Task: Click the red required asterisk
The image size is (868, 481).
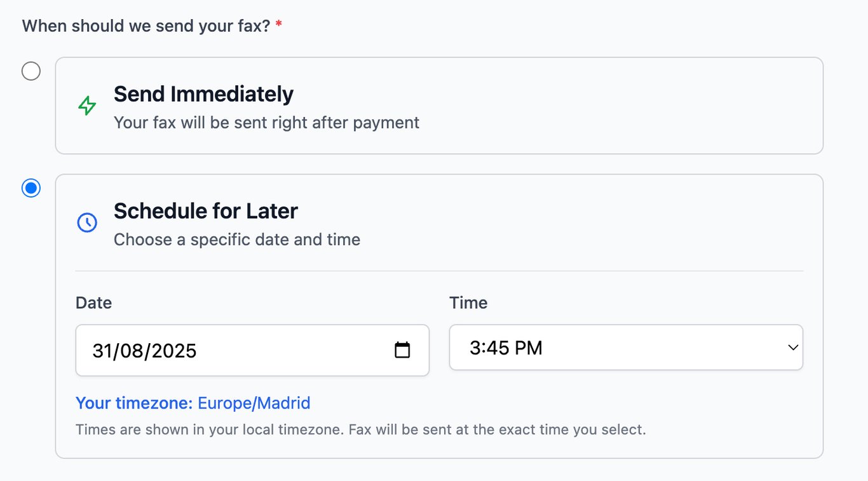Action: 278,26
